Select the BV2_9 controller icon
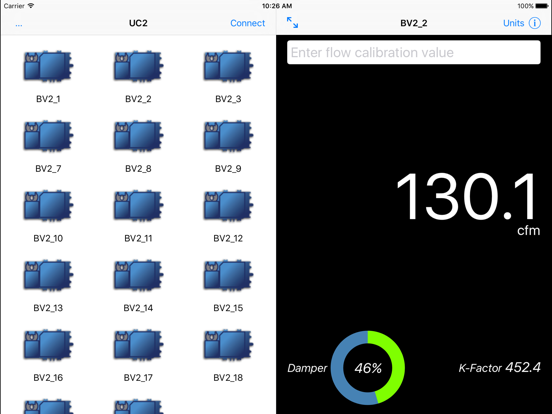This screenshot has height=414, width=552. (228, 136)
